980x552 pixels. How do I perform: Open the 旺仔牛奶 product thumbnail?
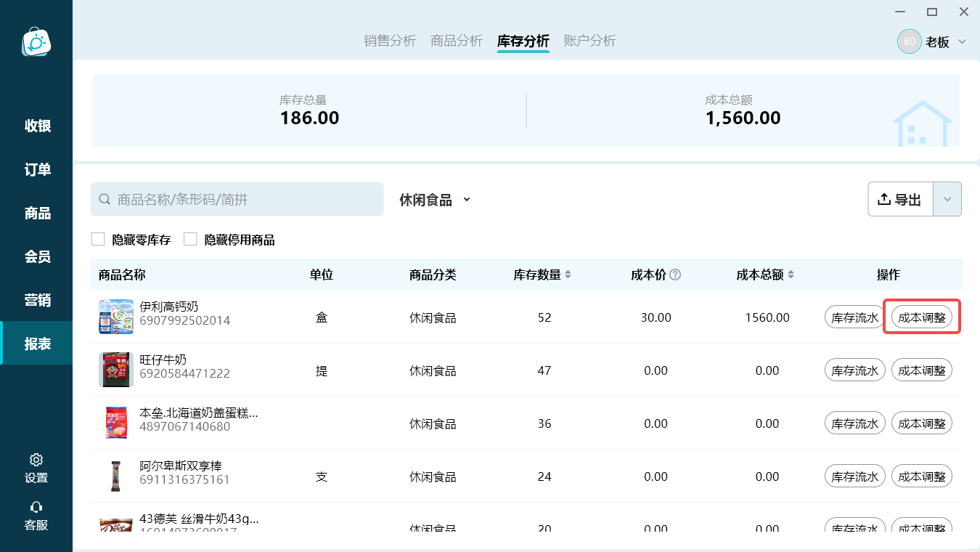coord(116,370)
